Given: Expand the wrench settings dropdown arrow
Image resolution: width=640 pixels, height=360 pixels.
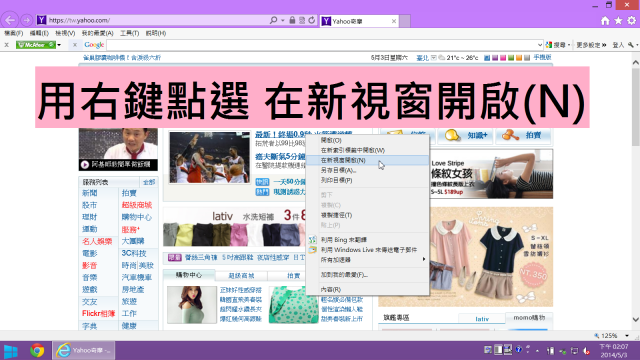Looking at the screenshot, I should click(637, 45).
